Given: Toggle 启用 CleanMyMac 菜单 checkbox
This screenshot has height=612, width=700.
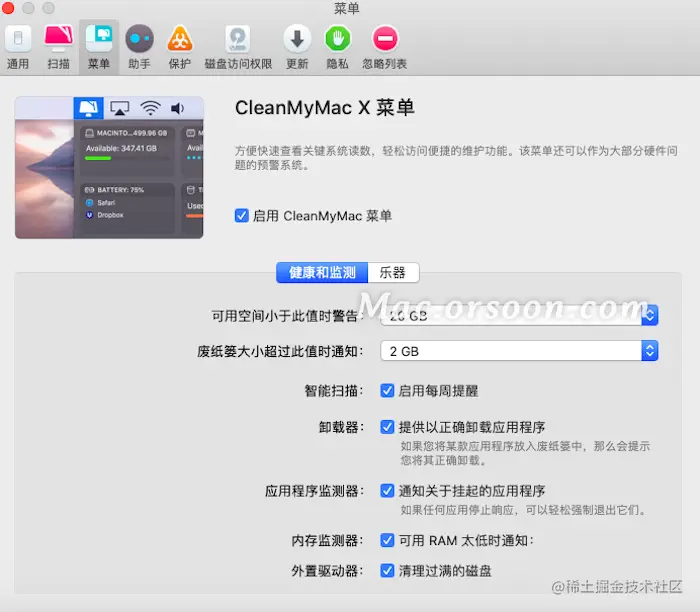Looking at the screenshot, I should (242, 216).
